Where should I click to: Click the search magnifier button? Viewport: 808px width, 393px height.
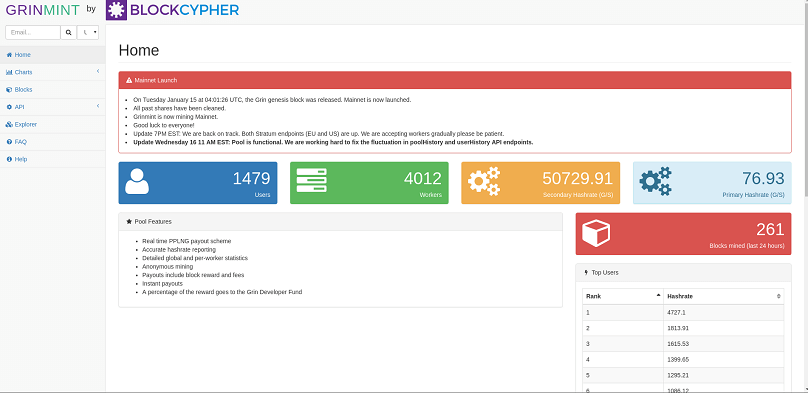click(69, 32)
